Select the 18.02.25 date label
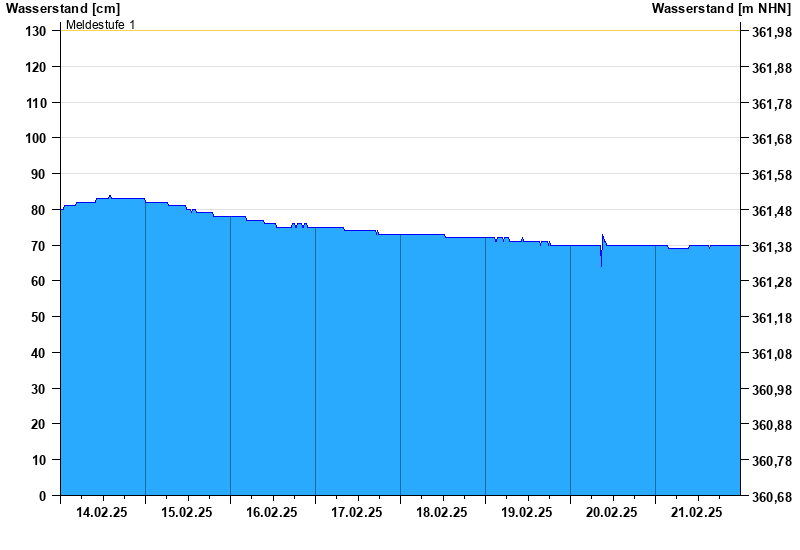This screenshot has height=550, width=800. (x=442, y=512)
